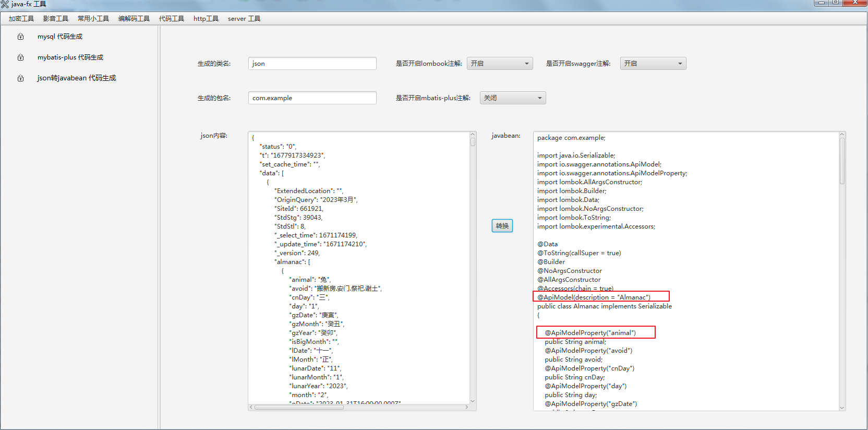Open the server 工具 menu

coord(244,19)
